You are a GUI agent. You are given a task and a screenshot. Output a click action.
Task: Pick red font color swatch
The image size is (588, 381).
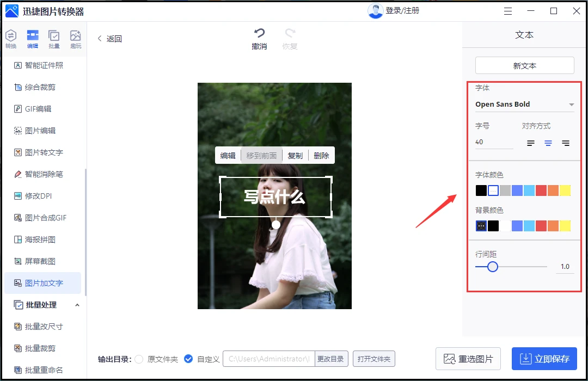click(x=541, y=190)
